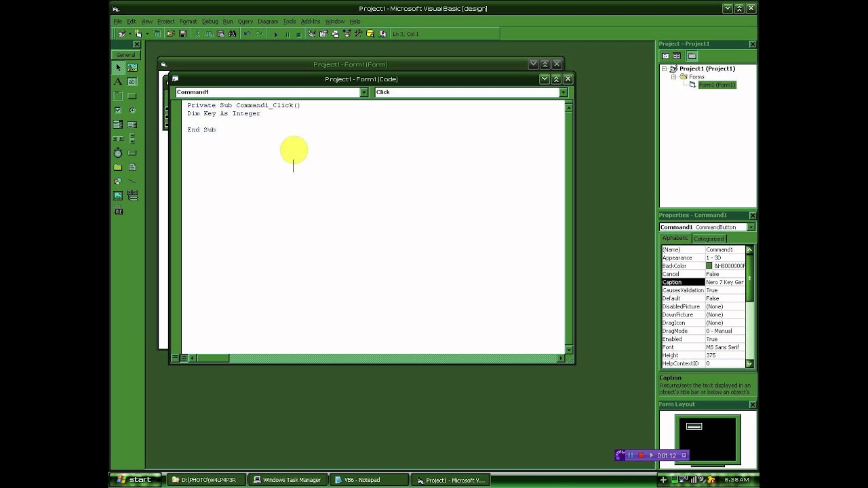Select the vertical scrollbar control in toolbox
868x488 pixels.
click(x=132, y=139)
